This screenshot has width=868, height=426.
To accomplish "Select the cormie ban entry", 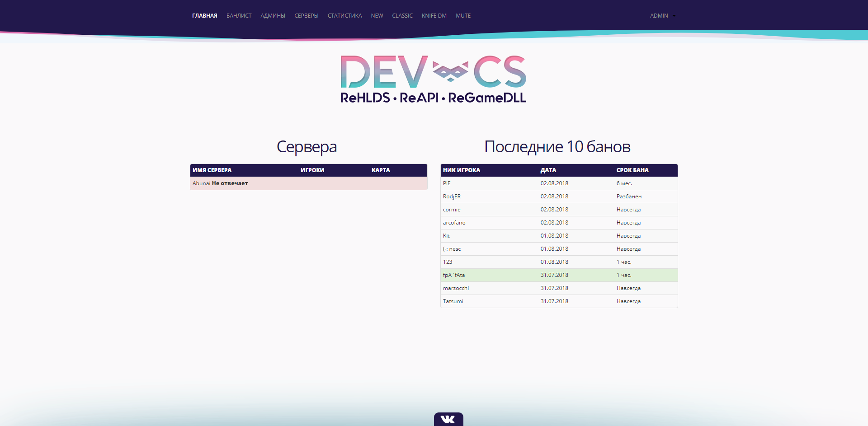I will click(x=559, y=210).
